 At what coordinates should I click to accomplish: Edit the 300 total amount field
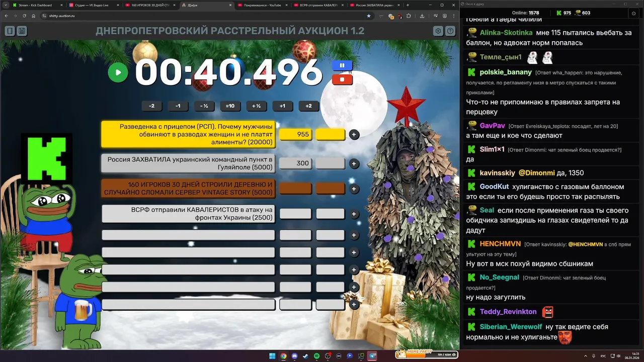[x=295, y=163]
